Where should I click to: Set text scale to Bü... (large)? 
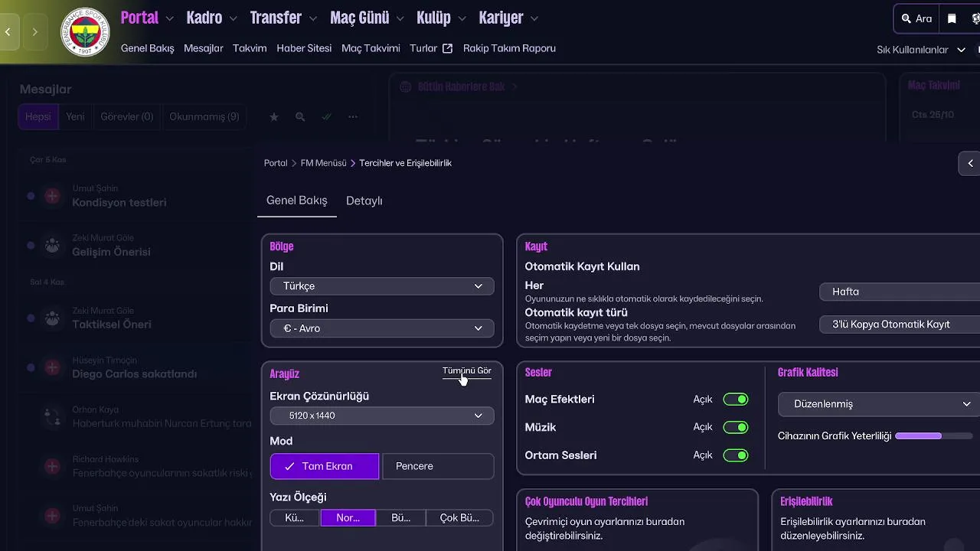[x=401, y=518]
